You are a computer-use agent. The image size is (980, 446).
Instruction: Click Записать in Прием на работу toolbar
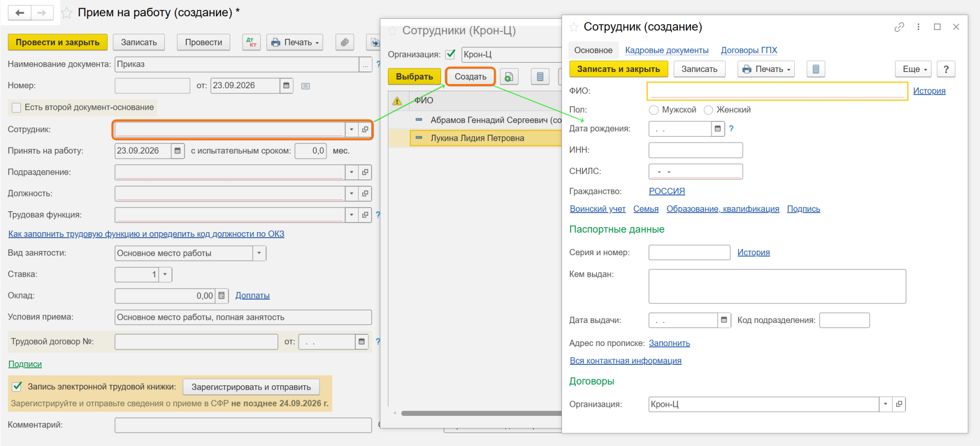click(x=139, y=42)
